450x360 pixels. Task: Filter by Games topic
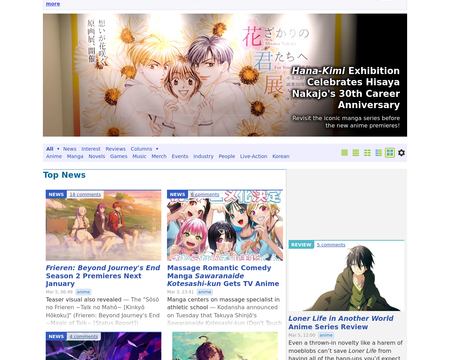click(x=119, y=156)
